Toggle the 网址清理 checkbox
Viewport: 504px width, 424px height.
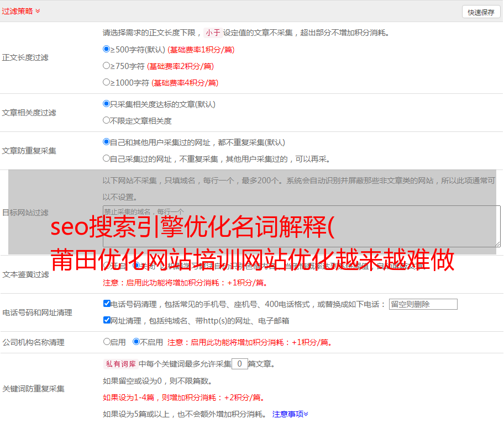[x=107, y=320]
